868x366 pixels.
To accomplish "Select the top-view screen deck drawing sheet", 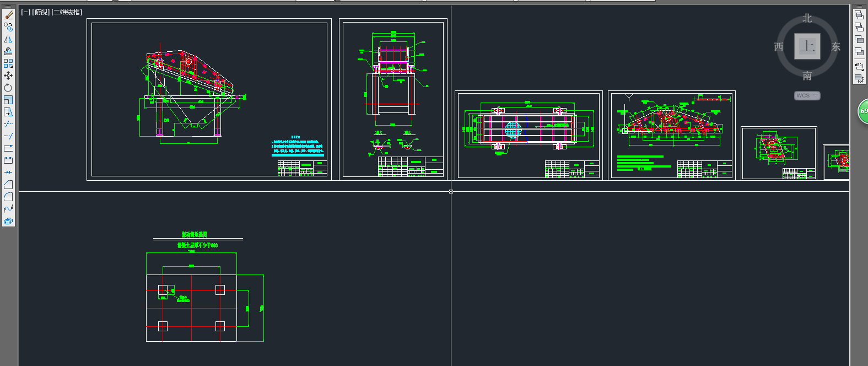I will coord(529,136).
